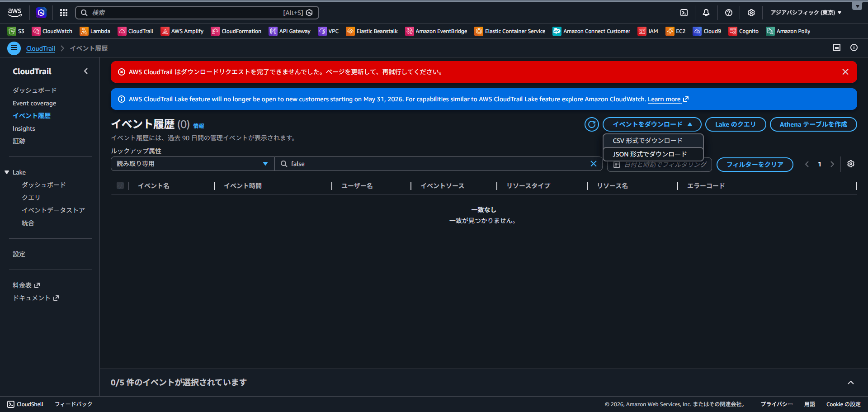Open the services grid menu
This screenshot has width=868, height=412.
(x=64, y=13)
